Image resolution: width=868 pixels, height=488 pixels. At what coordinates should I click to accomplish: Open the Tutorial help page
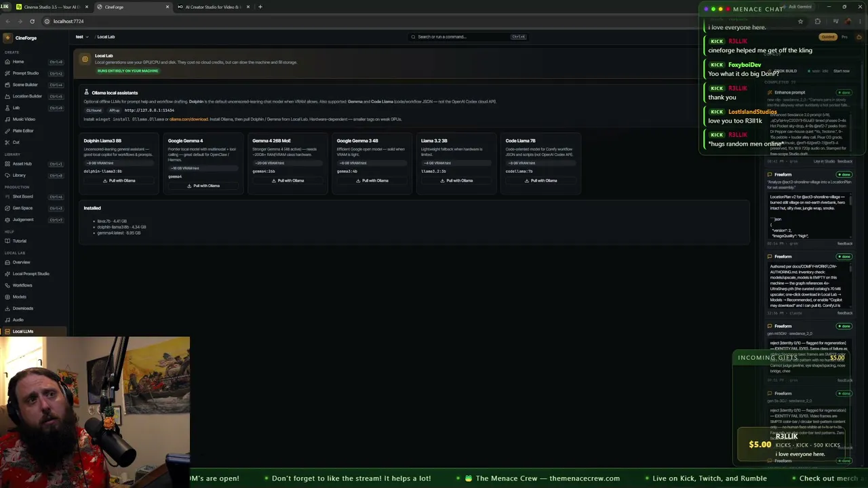click(33, 241)
